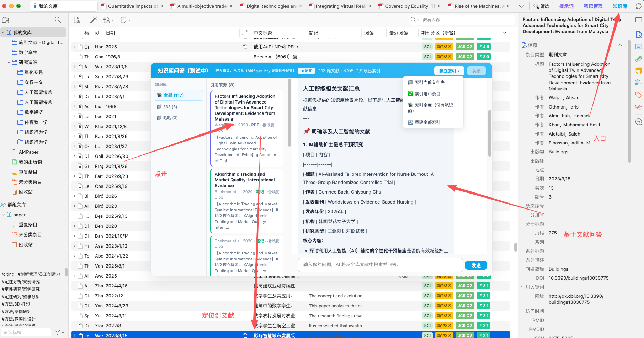Screen dimensions: 644x338
Task: Expand the Sun 2022/8/26 item row
Action: [74, 76]
